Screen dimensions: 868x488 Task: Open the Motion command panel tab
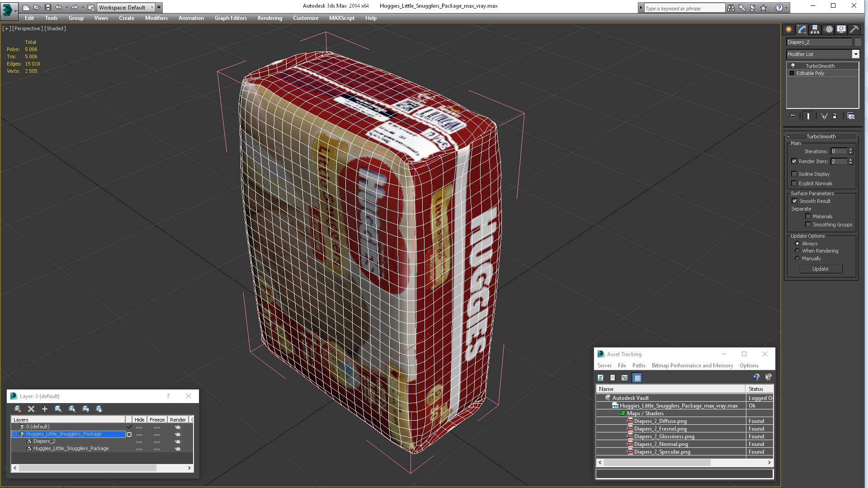coord(828,29)
